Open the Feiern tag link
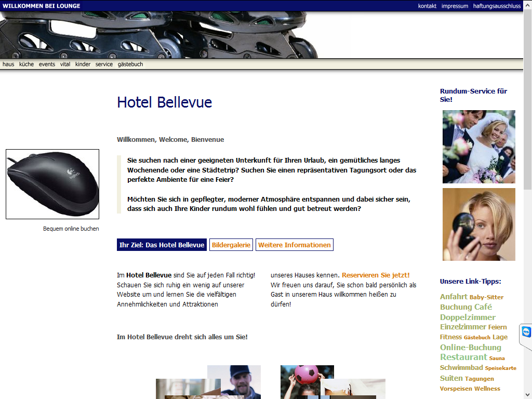Viewport: 532px width, 399px height. tap(497, 327)
